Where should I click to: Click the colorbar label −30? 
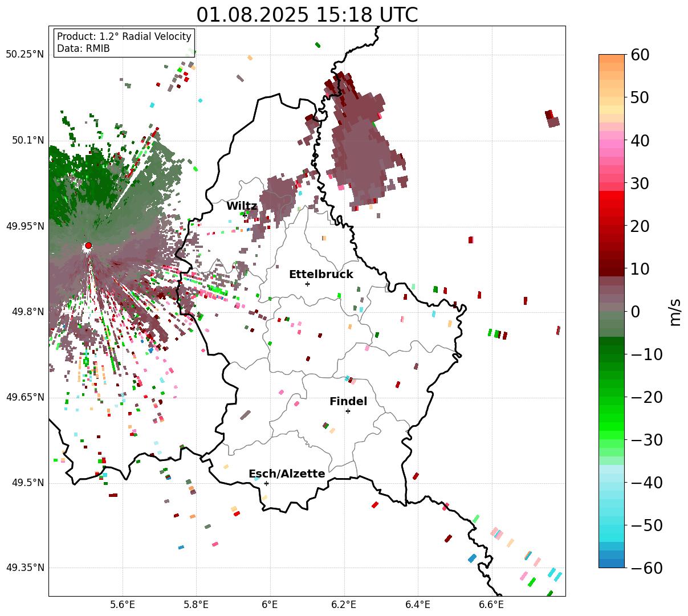click(646, 440)
